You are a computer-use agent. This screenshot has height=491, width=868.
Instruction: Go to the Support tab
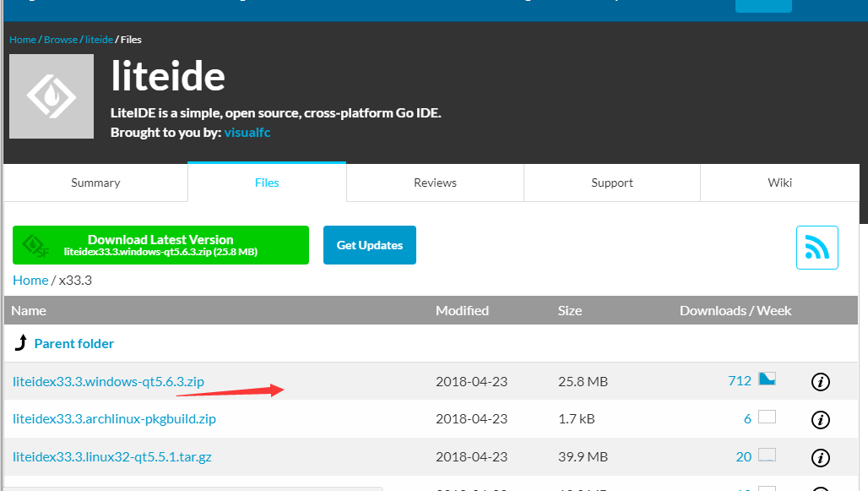coord(612,183)
